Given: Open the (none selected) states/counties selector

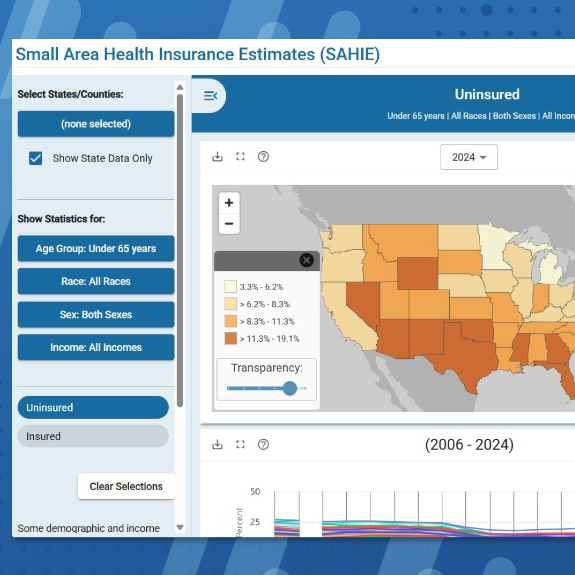Looking at the screenshot, I should pyautogui.click(x=96, y=124).
